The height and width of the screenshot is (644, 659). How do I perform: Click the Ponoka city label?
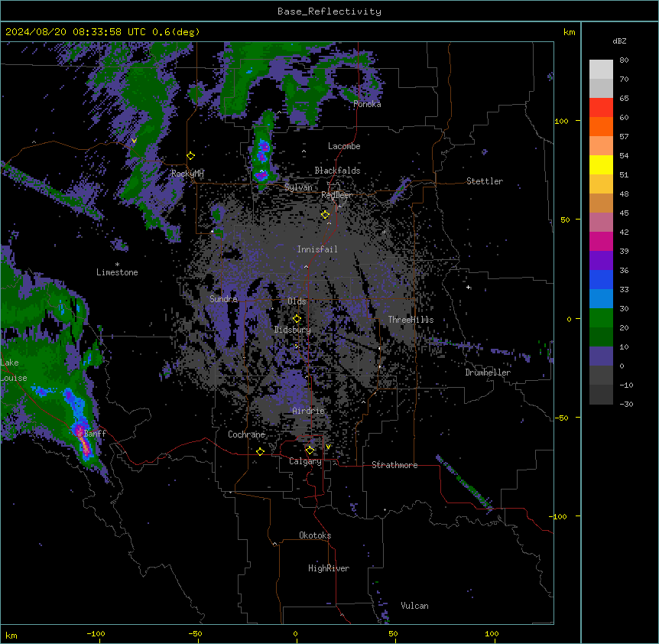coord(367,104)
